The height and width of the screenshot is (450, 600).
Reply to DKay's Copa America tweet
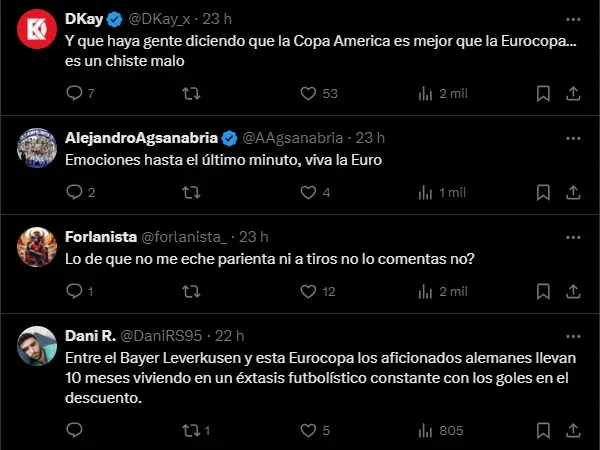[74, 94]
